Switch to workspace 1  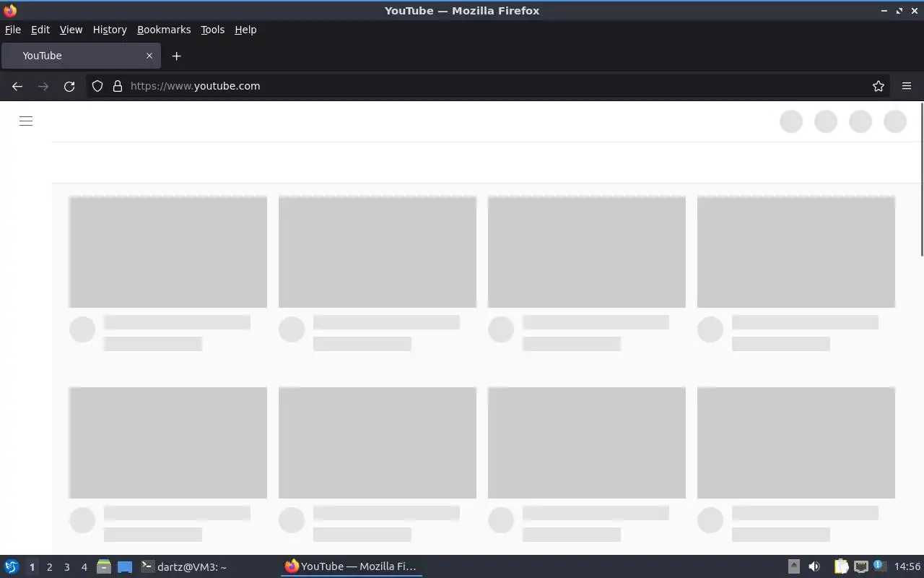click(32, 567)
